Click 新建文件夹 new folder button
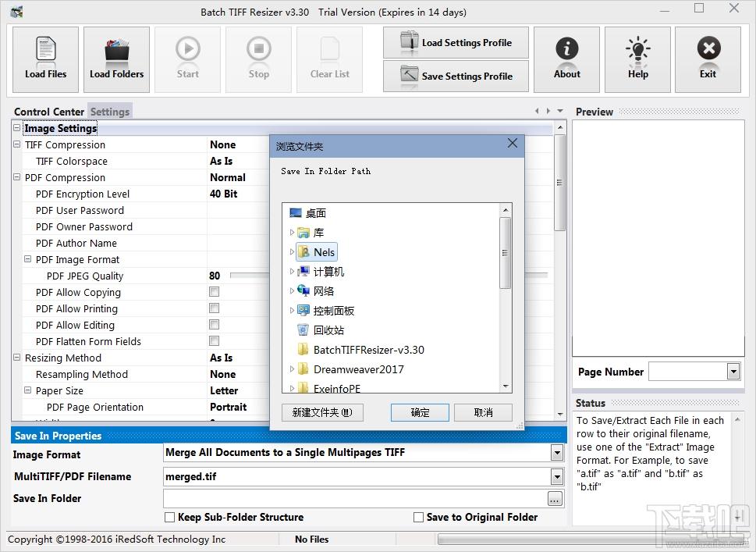The image size is (756, 552). pos(322,412)
